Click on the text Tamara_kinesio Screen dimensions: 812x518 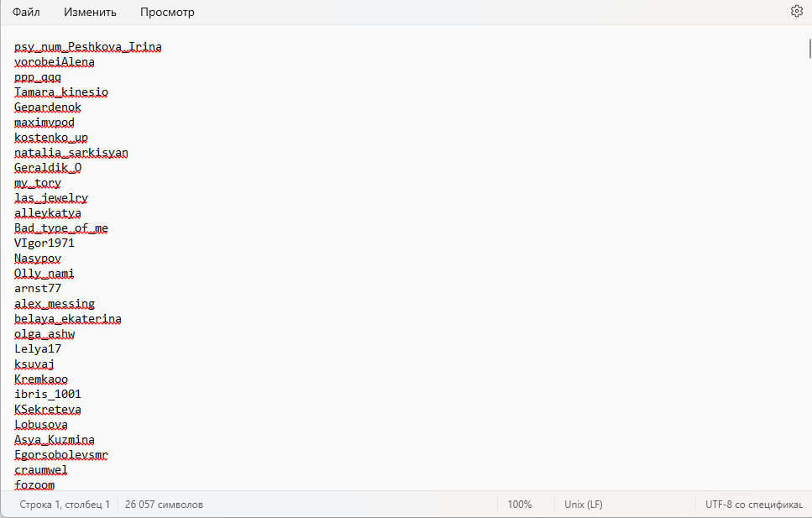coord(61,92)
